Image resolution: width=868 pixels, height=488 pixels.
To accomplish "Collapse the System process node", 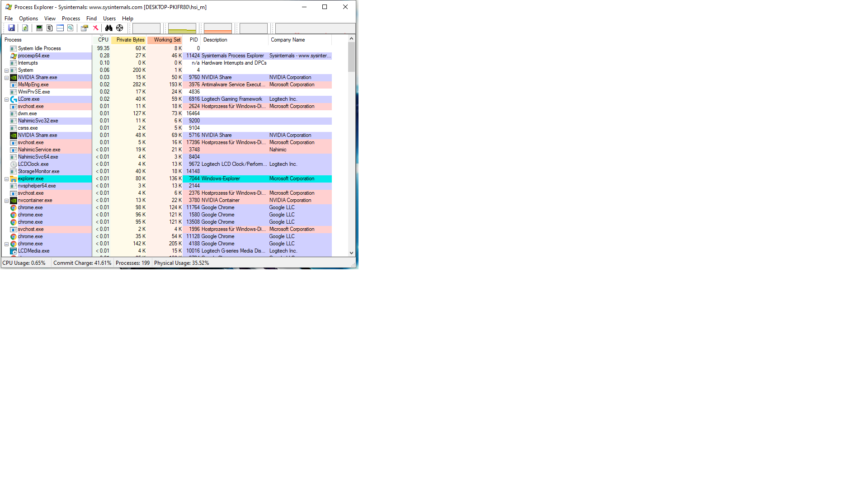I will point(7,70).
